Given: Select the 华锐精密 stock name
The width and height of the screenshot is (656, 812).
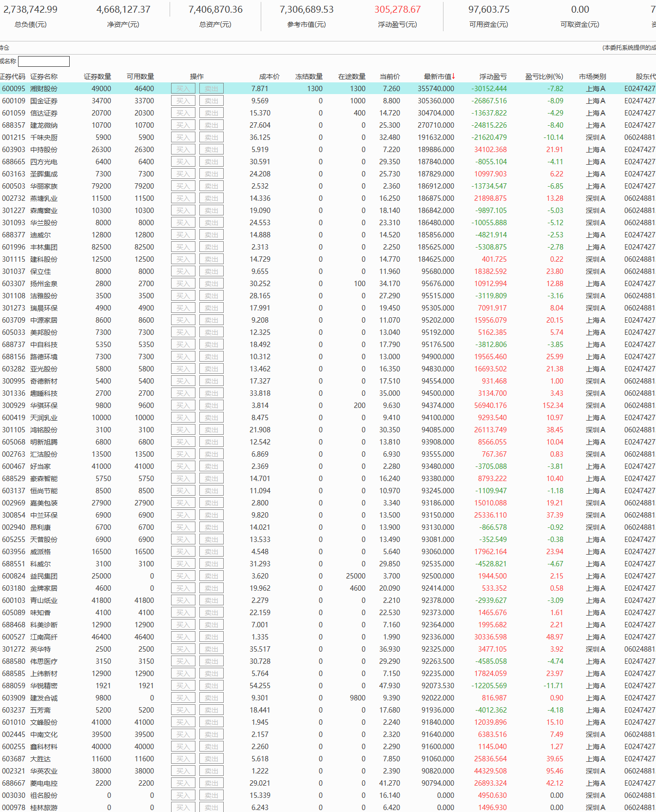Looking at the screenshot, I should pos(44,686).
